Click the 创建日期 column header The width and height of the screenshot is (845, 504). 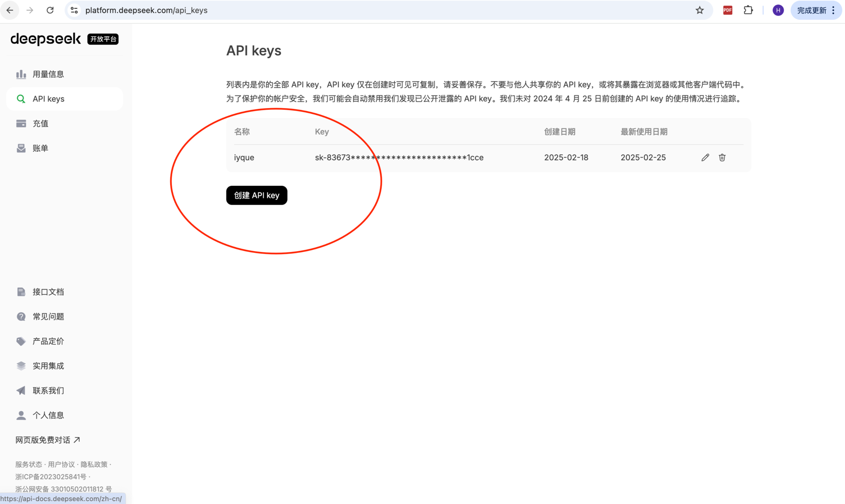(560, 132)
